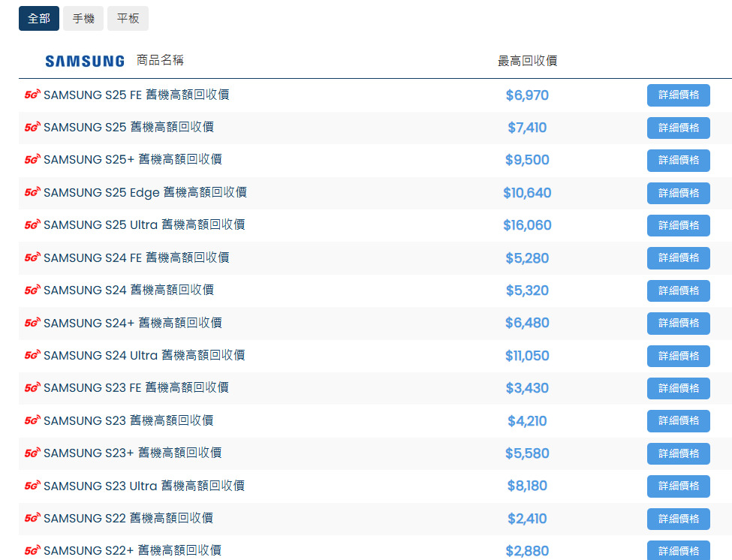Click the 最高回收價 column header
The image size is (732, 560).
pos(527,61)
